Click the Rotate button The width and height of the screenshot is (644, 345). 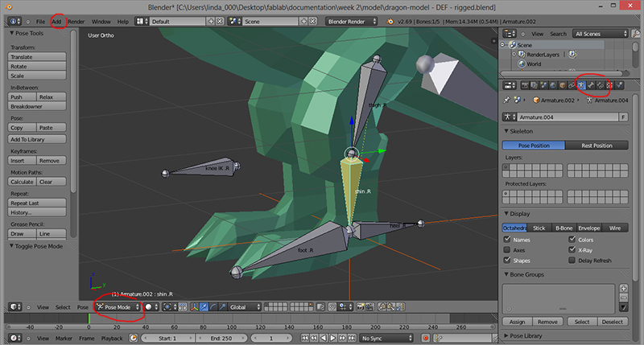(x=37, y=66)
